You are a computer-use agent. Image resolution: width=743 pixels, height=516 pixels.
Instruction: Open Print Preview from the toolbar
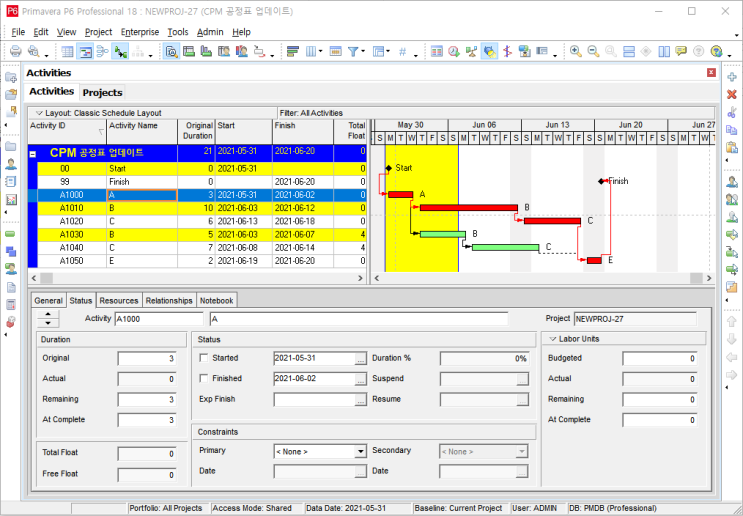point(33,51)
